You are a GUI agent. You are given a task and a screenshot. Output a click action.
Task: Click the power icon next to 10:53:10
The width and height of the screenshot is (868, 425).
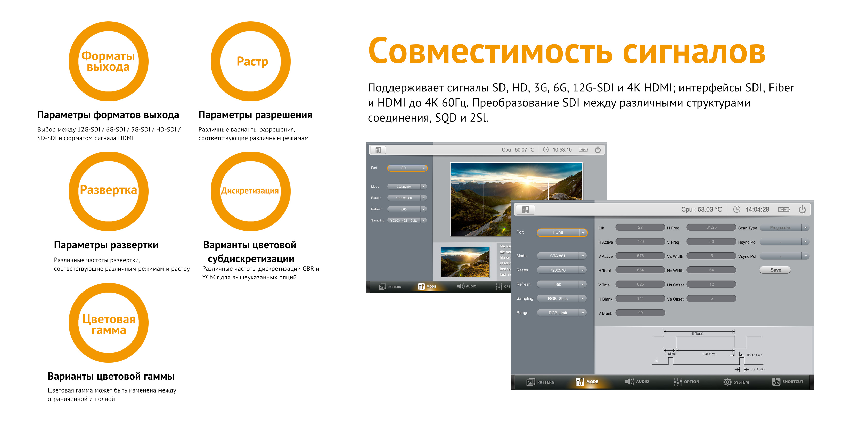coord(597,149)
